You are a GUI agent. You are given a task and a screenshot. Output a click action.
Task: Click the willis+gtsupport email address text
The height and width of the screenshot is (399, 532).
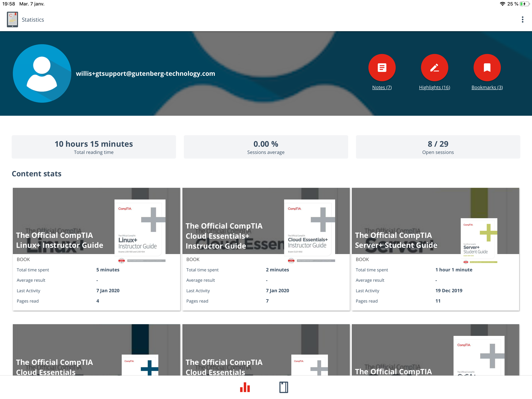(x=145, y=73)
